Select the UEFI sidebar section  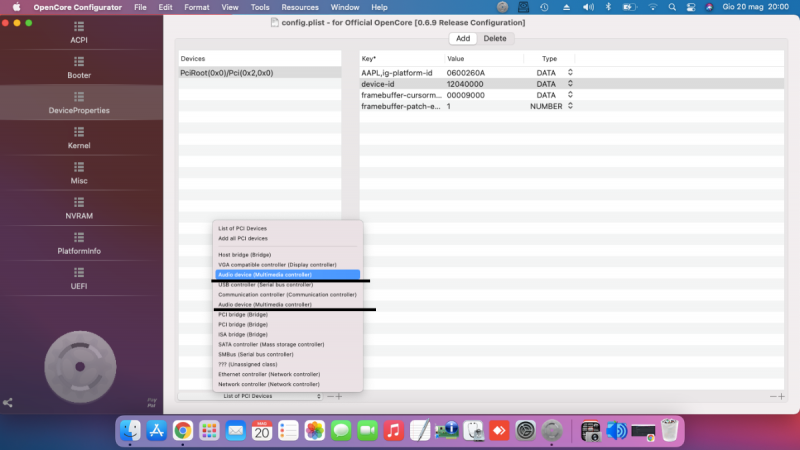point(79,286)
